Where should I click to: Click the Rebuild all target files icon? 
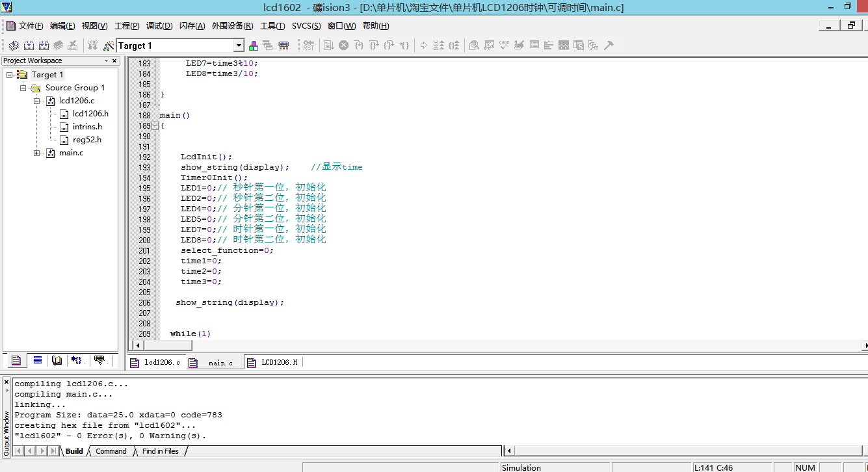[44, 46]
